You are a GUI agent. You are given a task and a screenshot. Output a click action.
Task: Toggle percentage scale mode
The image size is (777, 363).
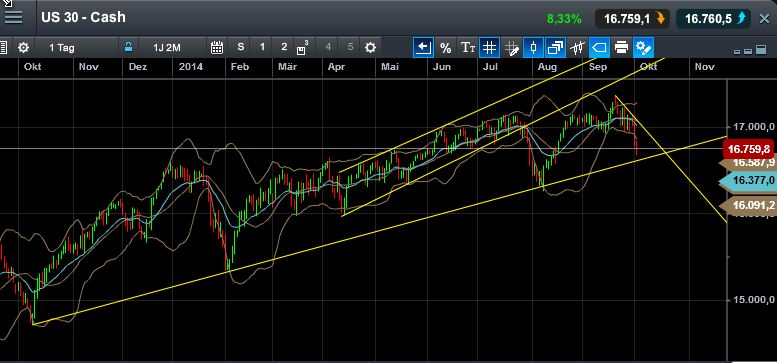[445, 48]
